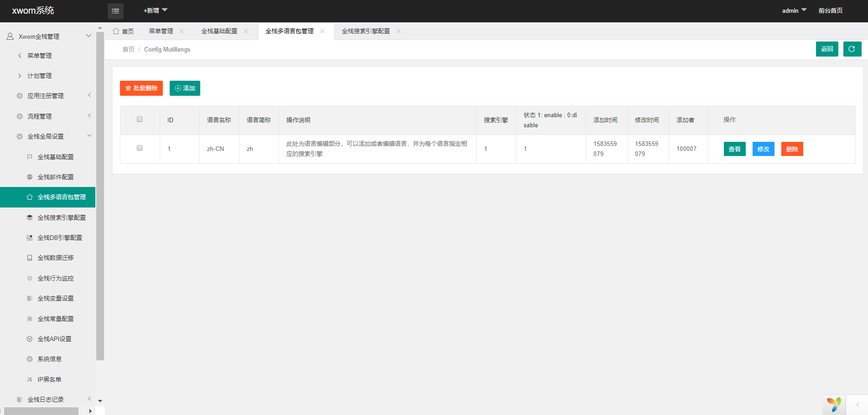Click the gear icon of 系统信息
This screenshot has height=415, width=868.
click(x=30, y=359)
